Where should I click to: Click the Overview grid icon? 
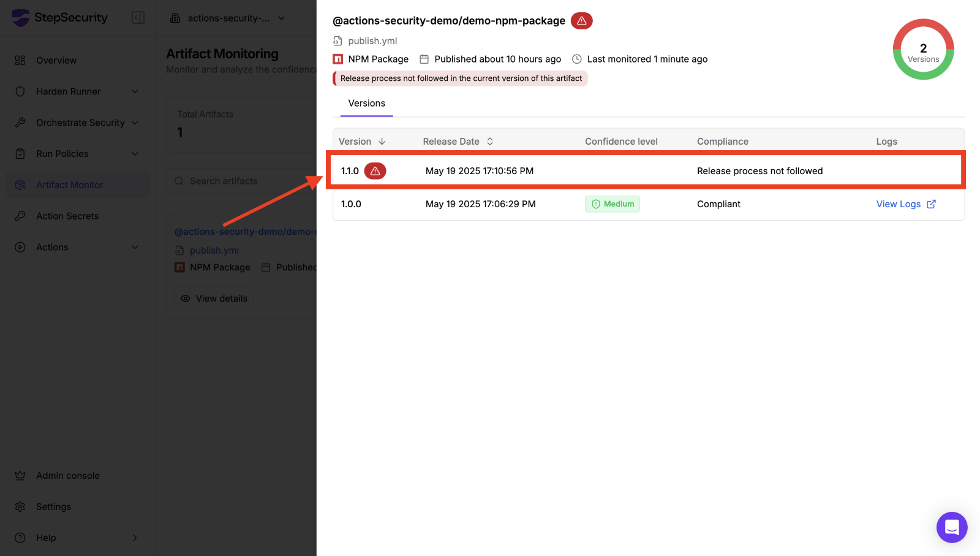20,60
